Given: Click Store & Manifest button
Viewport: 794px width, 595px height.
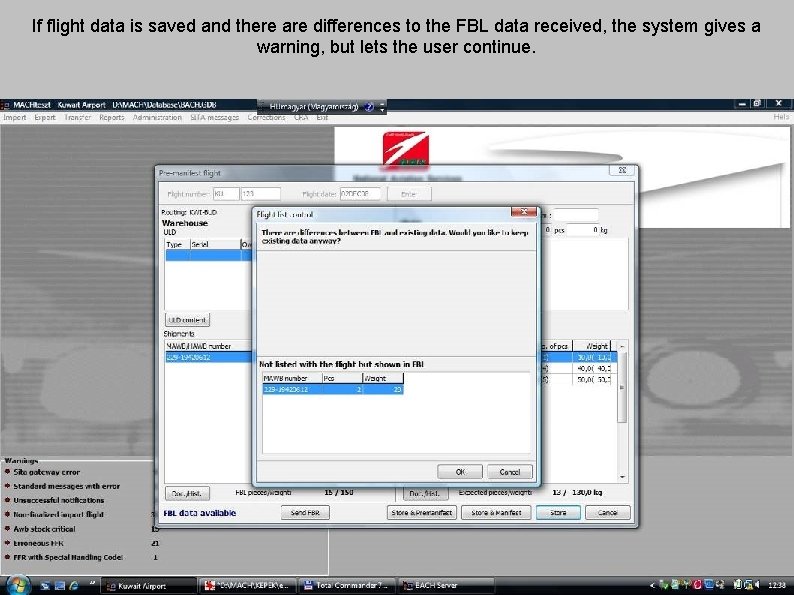Looking at the screenshot, I should pyautogui.click(x=496, y=512).
